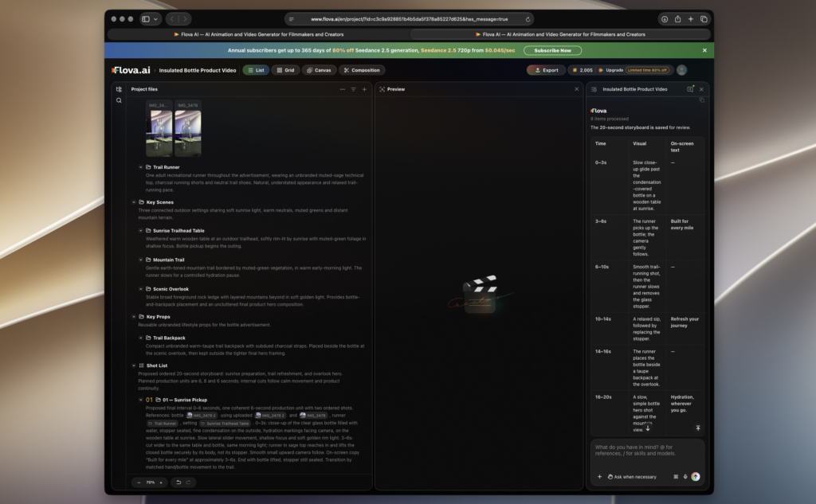The image size is (816, 504).
Task: Open the user profile avatar
Action: pyautogui.click(x=682, y=70)
